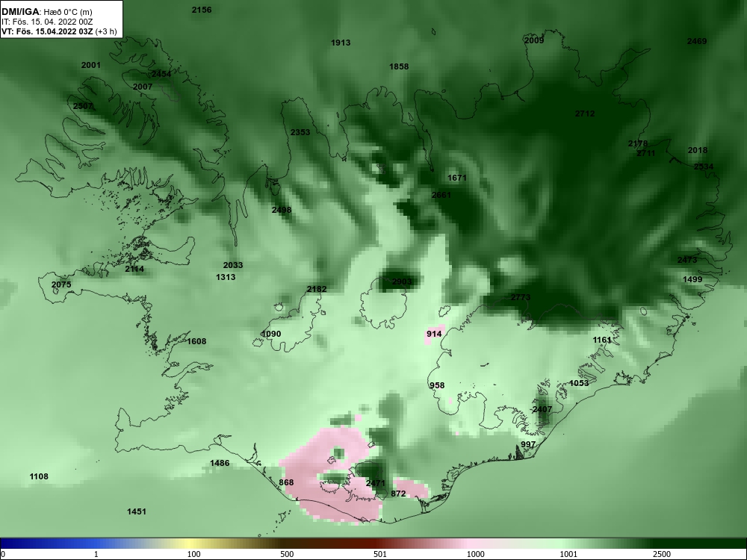Viewport: 747px width, 560px height.
Task: Click the legend tick label 100
Action: (193, 554)
